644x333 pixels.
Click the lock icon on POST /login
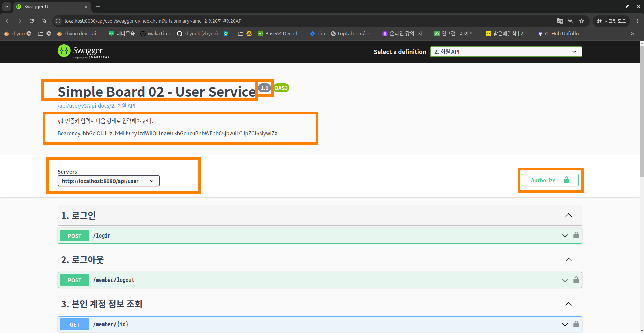pyautogui.click(x=576, y=235)
